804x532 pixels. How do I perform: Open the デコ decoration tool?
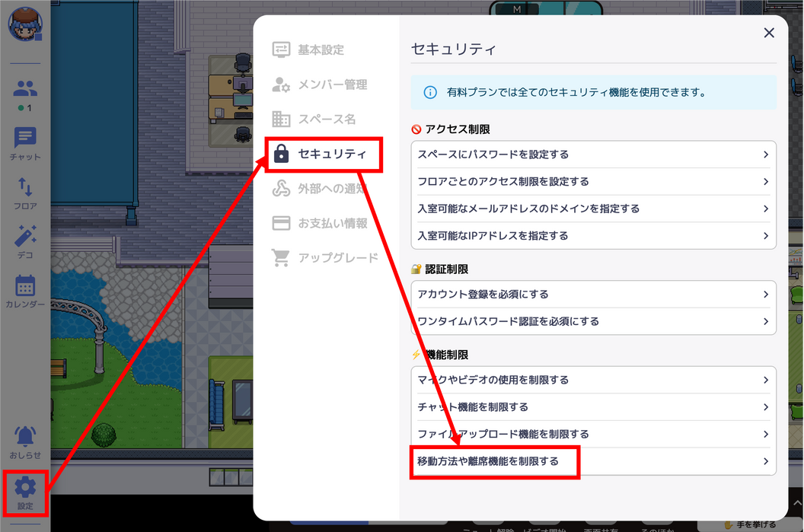tap(25, 241)
